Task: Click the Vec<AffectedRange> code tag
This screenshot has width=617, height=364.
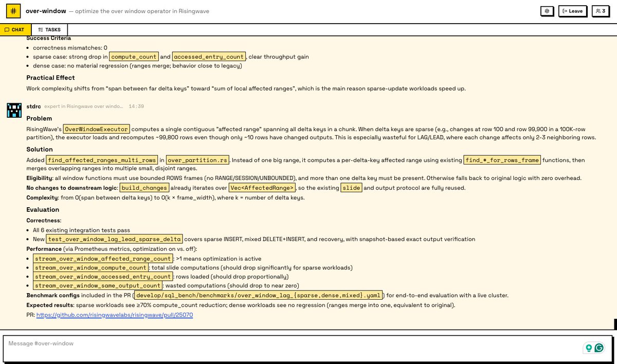Action: (x=263, y=188)
